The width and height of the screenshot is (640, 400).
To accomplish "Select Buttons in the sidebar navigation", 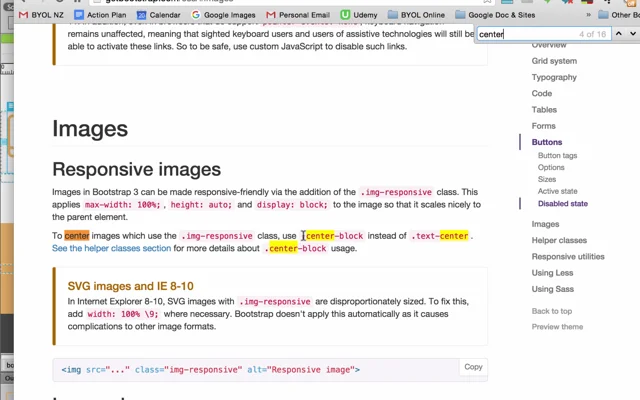I will tap(547, 142).
